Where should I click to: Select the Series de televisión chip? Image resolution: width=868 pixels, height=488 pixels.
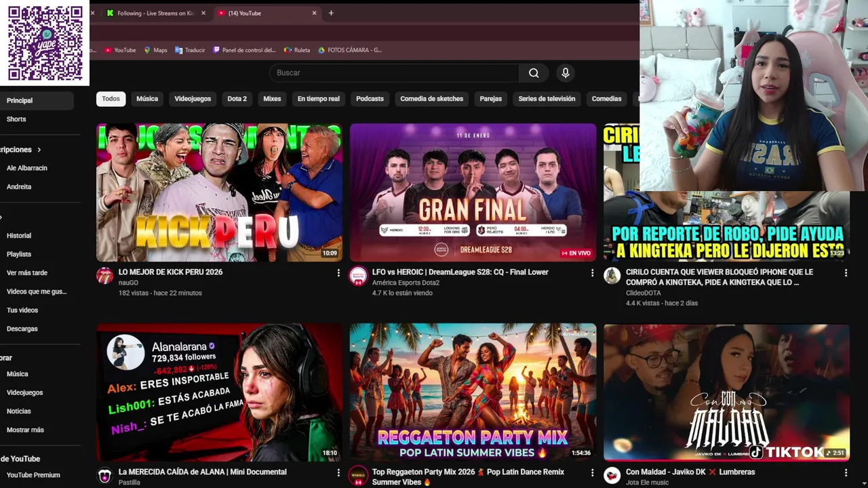tap(547, 99)
